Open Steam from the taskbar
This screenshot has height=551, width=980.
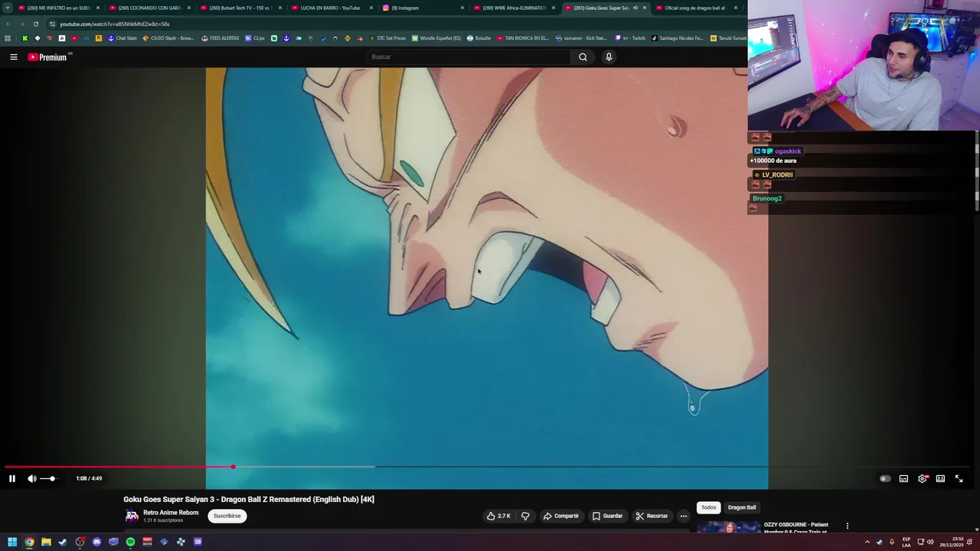(63, 542)
